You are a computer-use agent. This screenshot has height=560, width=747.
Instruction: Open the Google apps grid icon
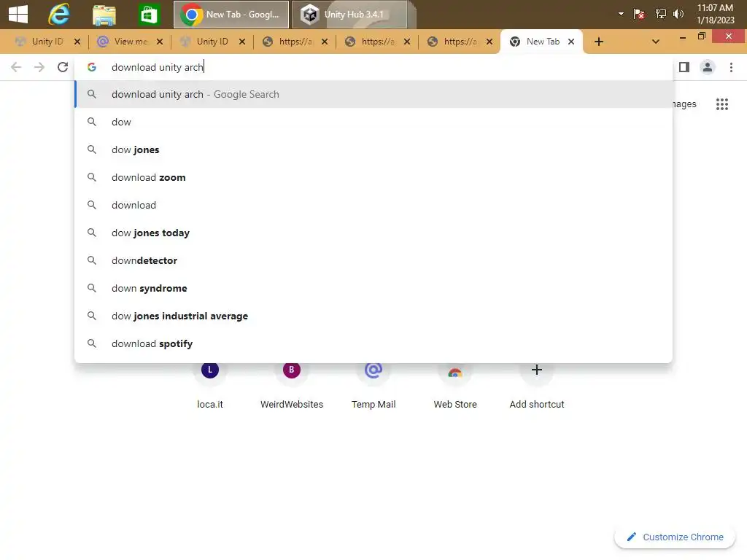click(x=722, y=104)
